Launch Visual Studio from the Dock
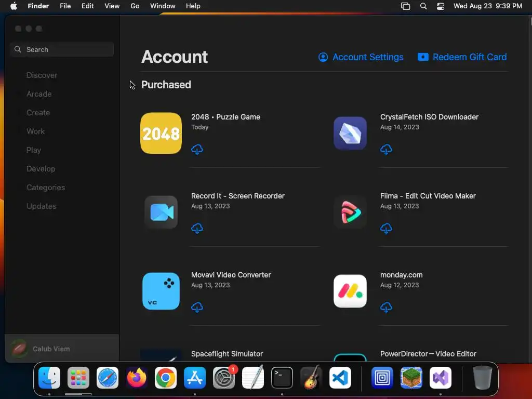Viewport: 532px width, 399px height. point(441,378)
